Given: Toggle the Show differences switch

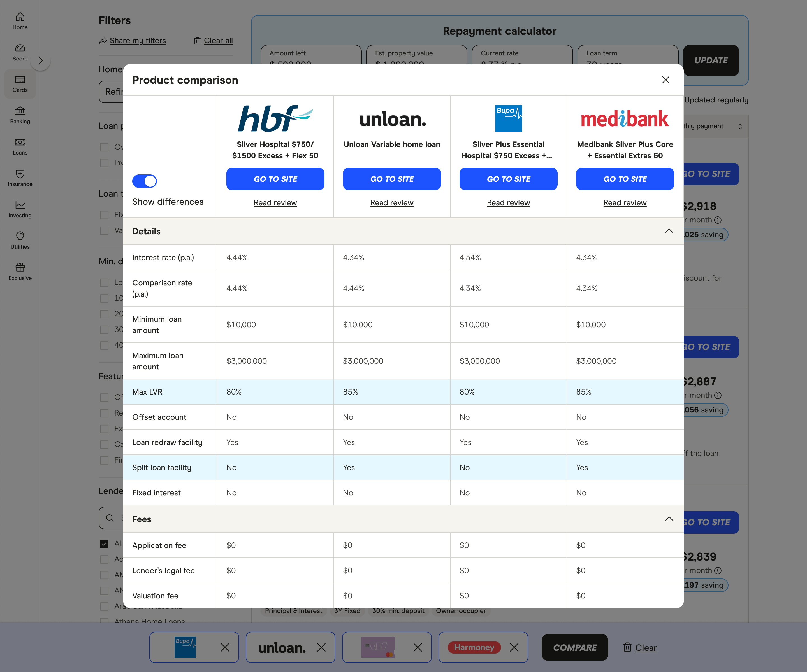Looking at the screenshot, I should [x=145, y=181].
